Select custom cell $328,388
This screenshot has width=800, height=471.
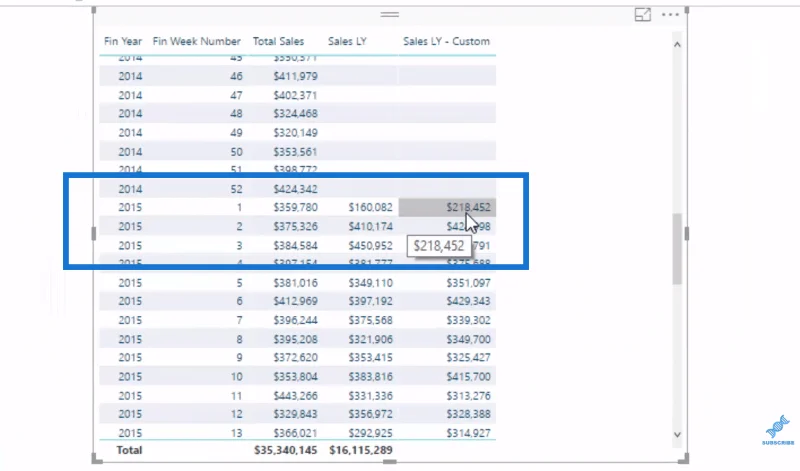tap(468, 414)
